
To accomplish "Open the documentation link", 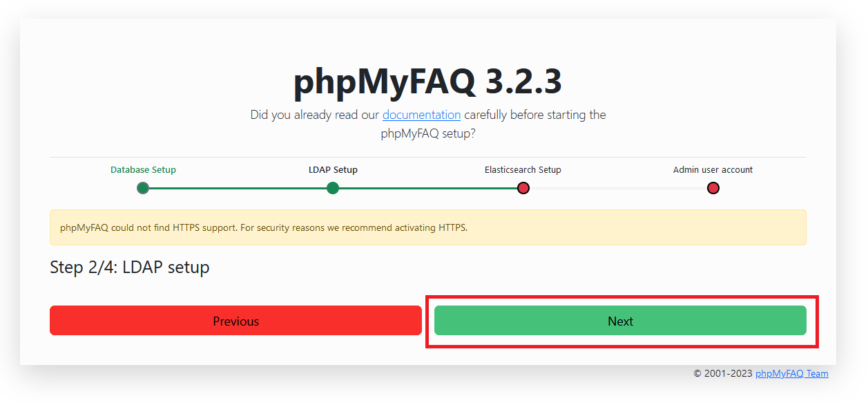I will (421, 115).
